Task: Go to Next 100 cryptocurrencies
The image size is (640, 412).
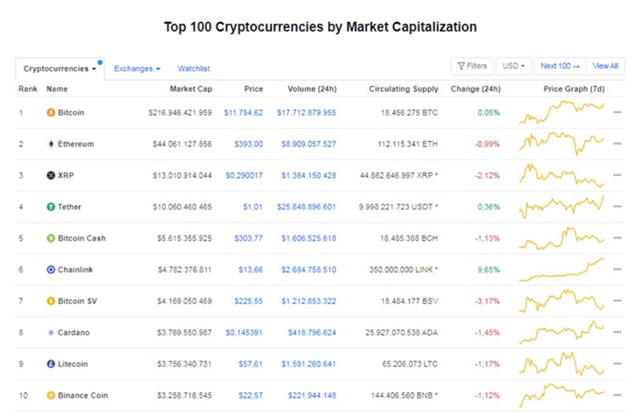Action: [x=560, y=66]
